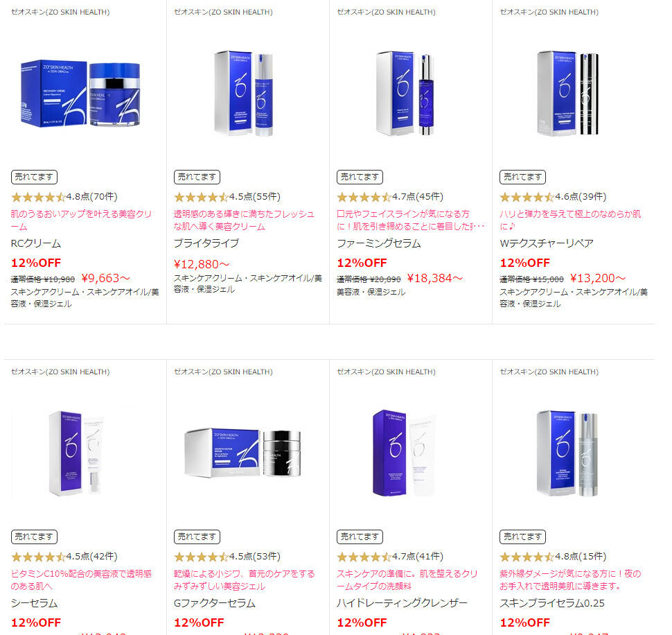Select the ファーミングセラム title link
This screenshot has height=635, width=672.
point(379,243)
